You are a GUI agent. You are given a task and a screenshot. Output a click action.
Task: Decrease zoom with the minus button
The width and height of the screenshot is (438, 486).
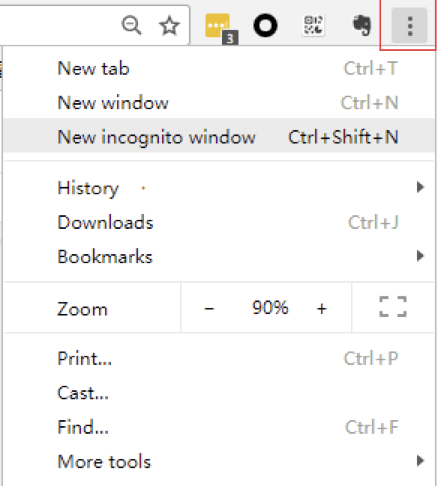(x=209, y=308)
